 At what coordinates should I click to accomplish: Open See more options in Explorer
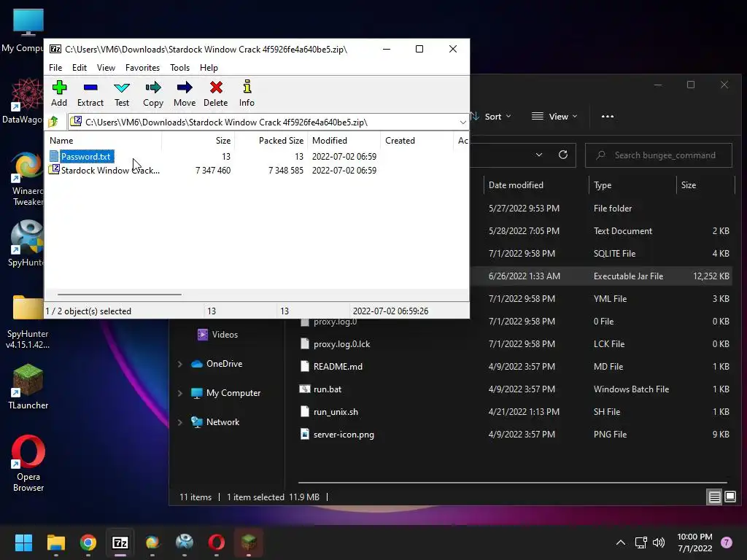(608, 116)
